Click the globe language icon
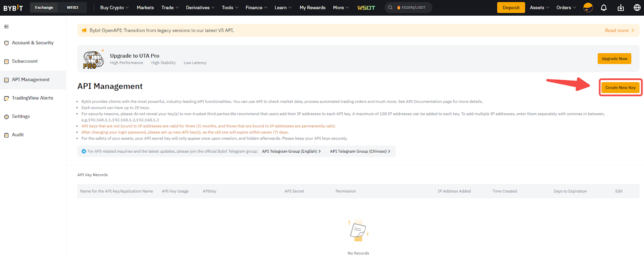Image resolution: width=644 pixels, height=261 pixels. 637,8
